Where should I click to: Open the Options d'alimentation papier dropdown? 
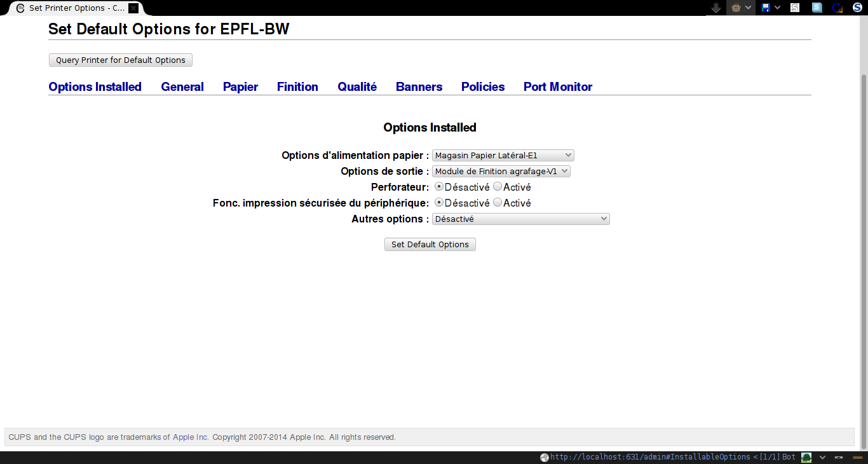tap(503, 155)
